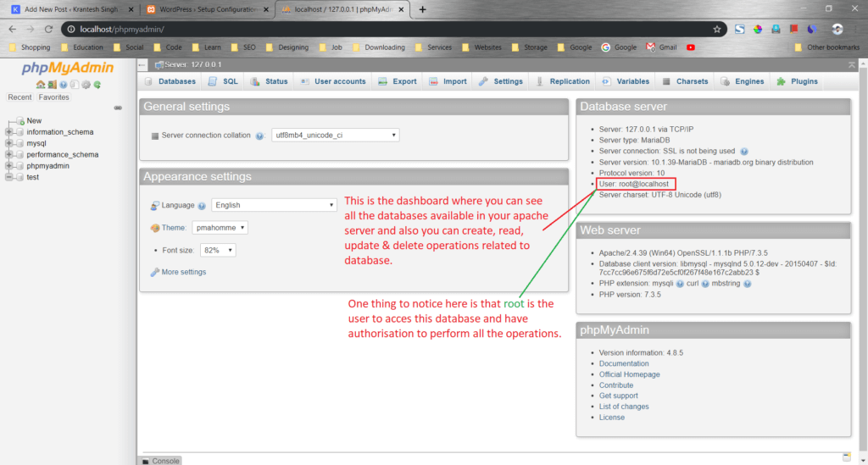Open phpMyAdmin documentation help icon in sidebar
The image size is (868, 465).
pos(63,85)
